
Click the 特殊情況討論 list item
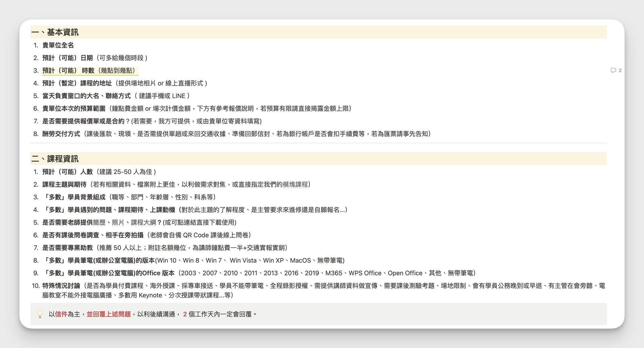[61, 286]
